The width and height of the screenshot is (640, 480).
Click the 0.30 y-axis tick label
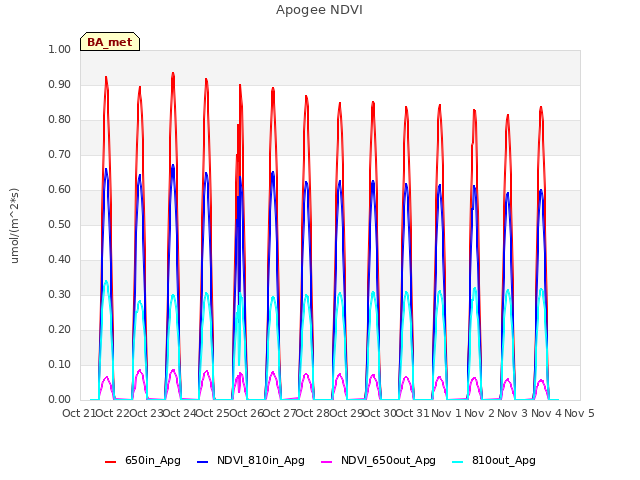(60, 295)
